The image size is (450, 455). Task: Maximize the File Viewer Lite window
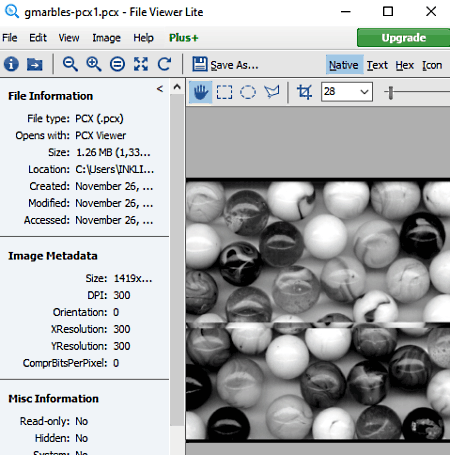click(388, 12)
